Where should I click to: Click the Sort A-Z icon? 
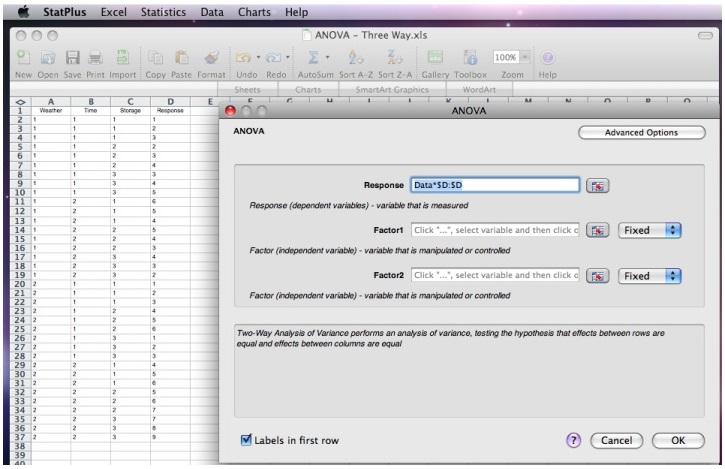[356, 57]
